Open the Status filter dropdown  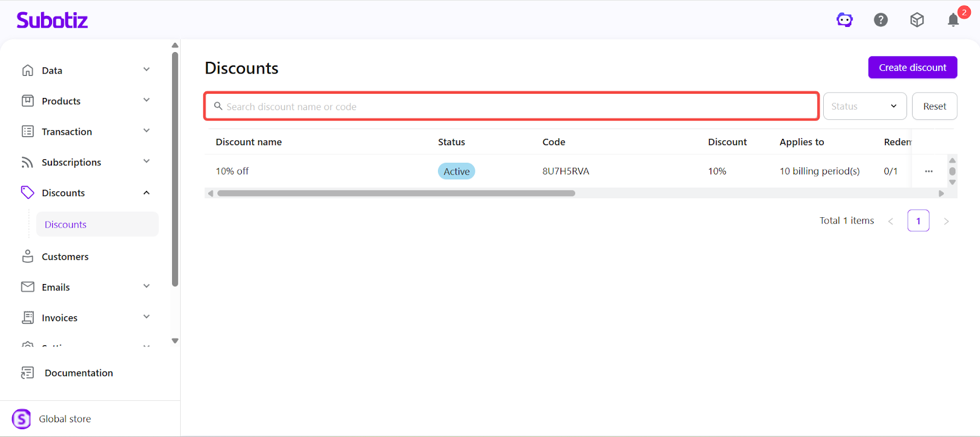(x=864, y=106)
